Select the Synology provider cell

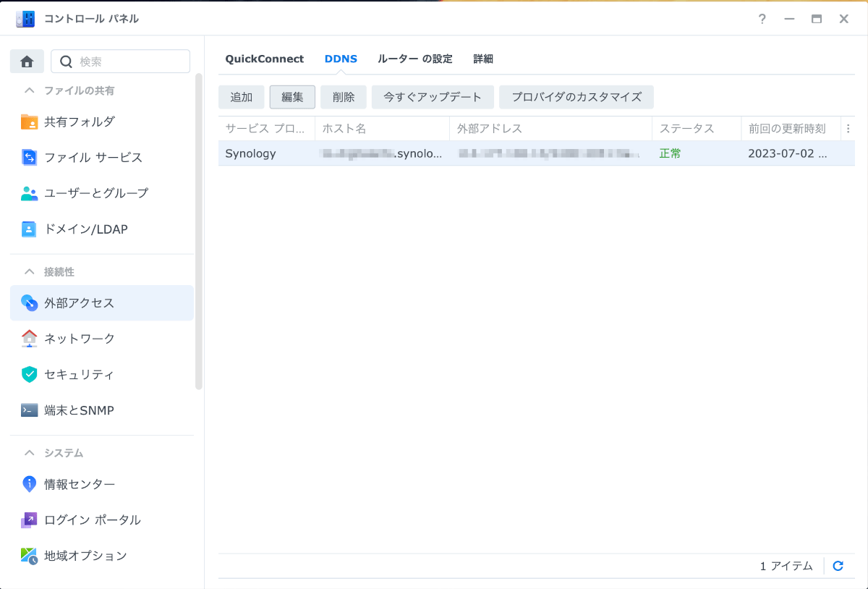pos(266,153)
